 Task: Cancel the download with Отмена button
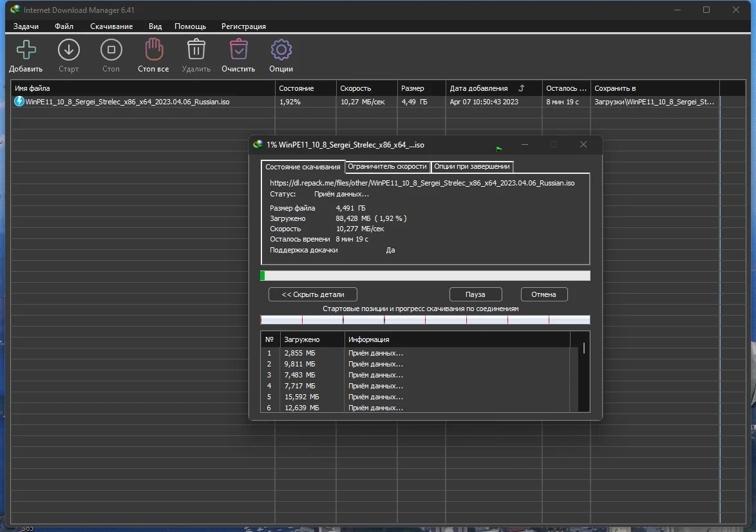pyautogui.click(x=544, y=294)
